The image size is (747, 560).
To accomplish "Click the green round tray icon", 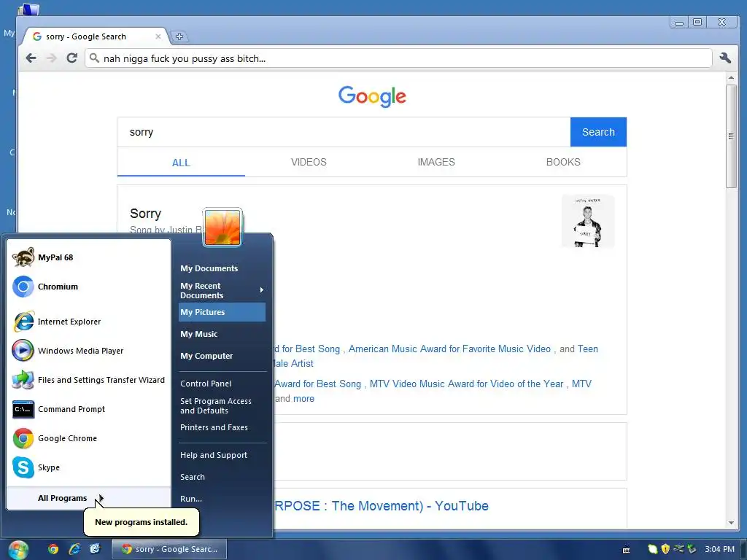I will pyautogui.click(x=653, y=549).
